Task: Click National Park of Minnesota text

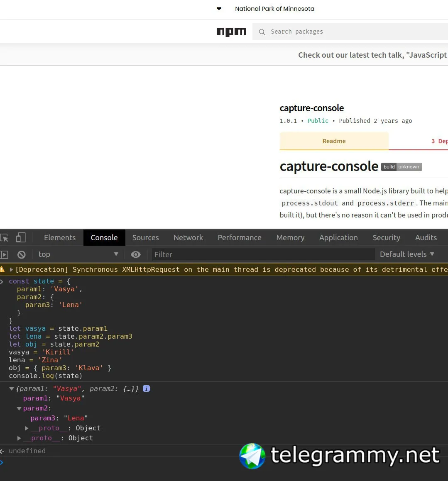Action: coord(274,9)
